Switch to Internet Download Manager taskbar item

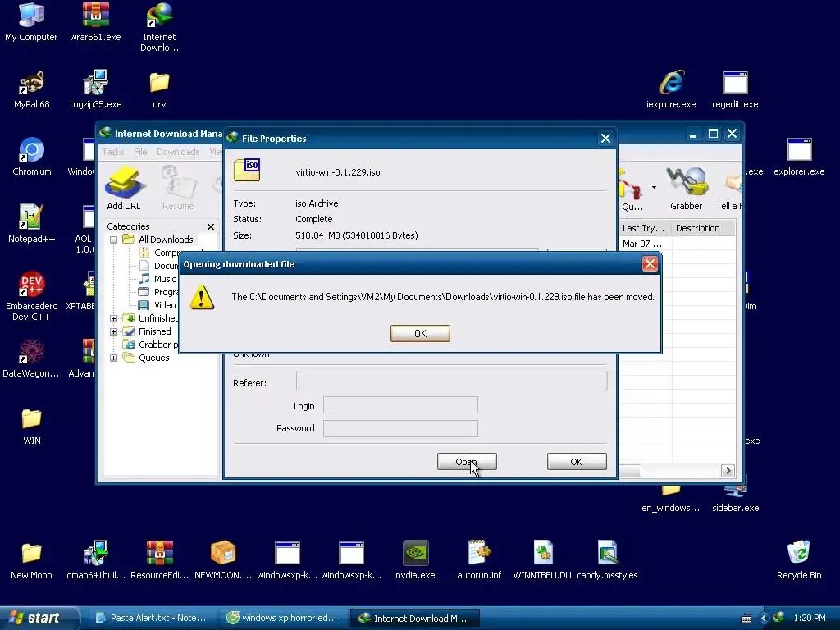click(414, 618)
